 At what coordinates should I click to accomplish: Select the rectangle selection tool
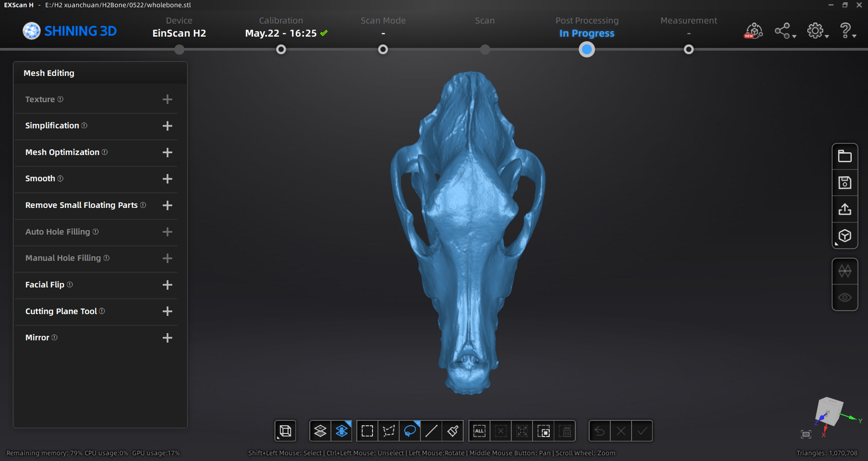pos(367,431)
